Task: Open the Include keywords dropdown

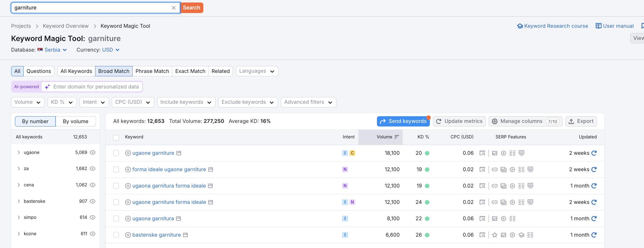Action: click(186, 102)
